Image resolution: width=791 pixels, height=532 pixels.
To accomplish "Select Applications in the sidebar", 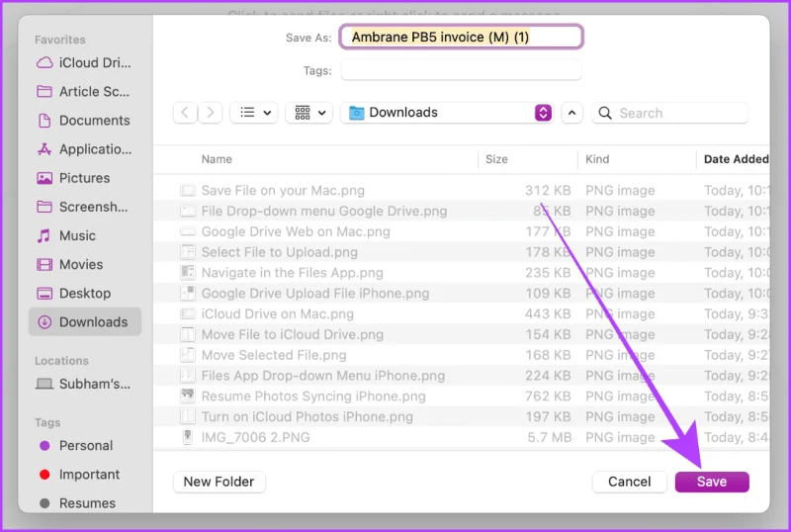I will (x=84, y=149).
